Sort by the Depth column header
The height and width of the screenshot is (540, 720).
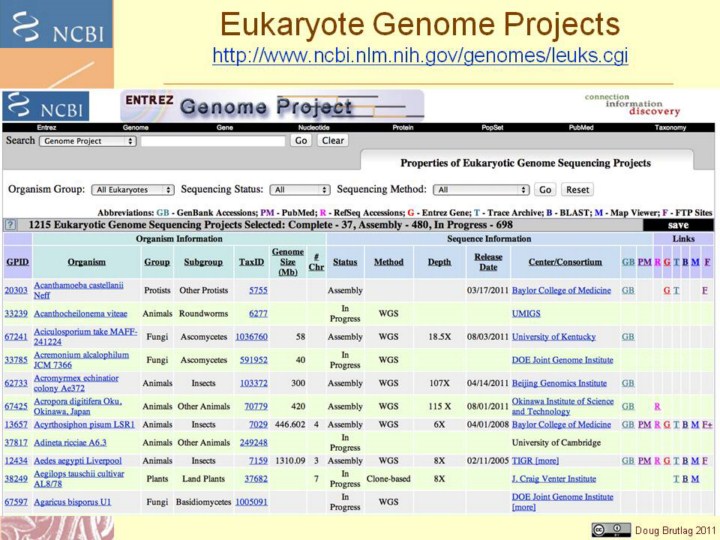pyautogui.click(x=439, y=262)
